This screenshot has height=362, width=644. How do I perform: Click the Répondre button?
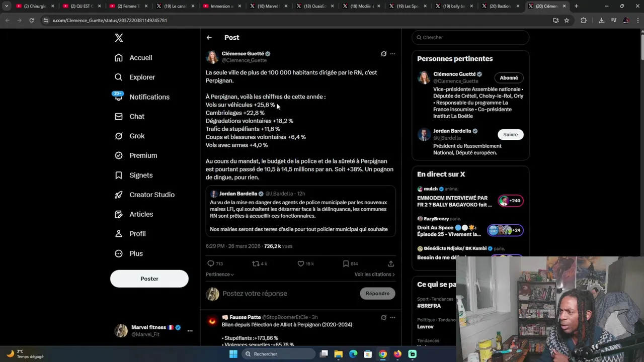coord(377,294)
